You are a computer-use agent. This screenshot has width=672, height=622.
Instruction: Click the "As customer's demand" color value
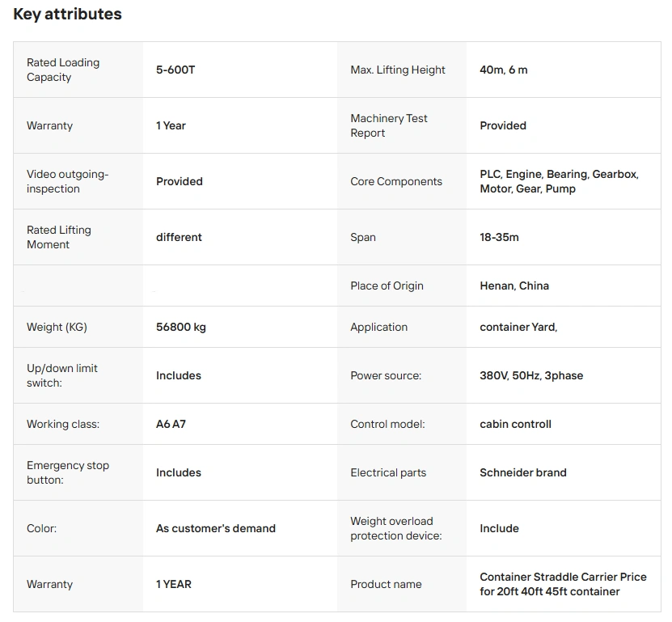[216, 528]
